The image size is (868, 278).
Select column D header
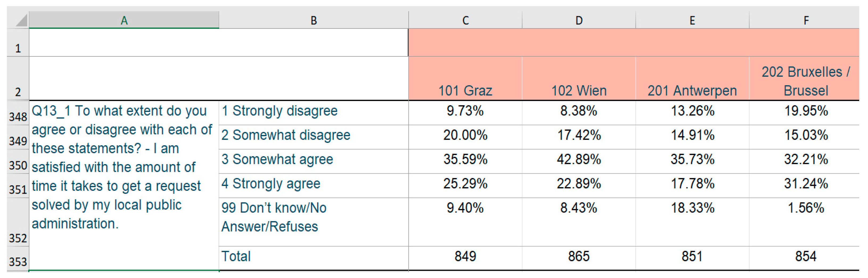[579, 20]
